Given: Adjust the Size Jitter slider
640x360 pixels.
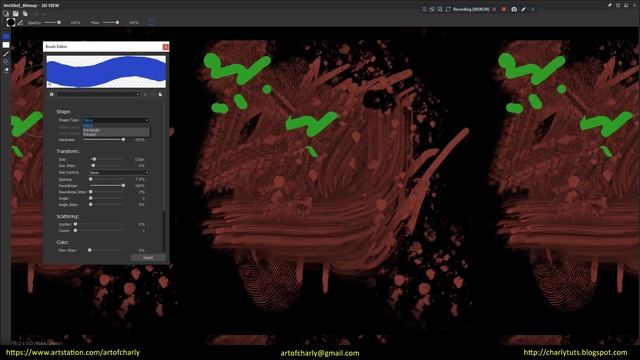Looking at the screenshot, I should pyautogui.click(x=107, y=166).
